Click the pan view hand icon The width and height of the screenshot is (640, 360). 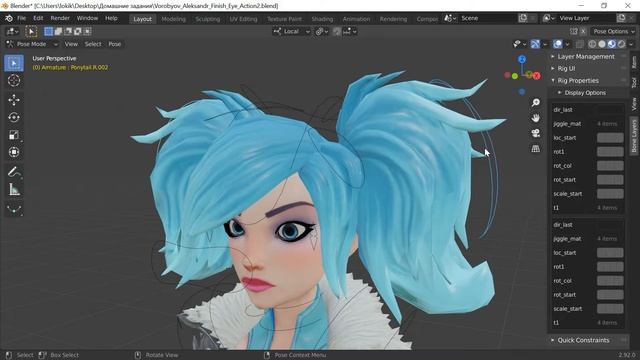(x=536, y=118)
